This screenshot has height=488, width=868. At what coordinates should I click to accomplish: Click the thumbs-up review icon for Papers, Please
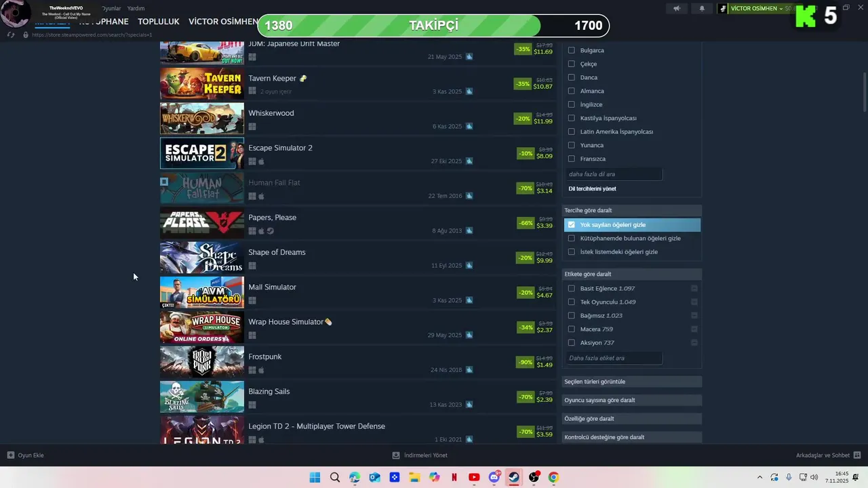click(x=469, y=230)
